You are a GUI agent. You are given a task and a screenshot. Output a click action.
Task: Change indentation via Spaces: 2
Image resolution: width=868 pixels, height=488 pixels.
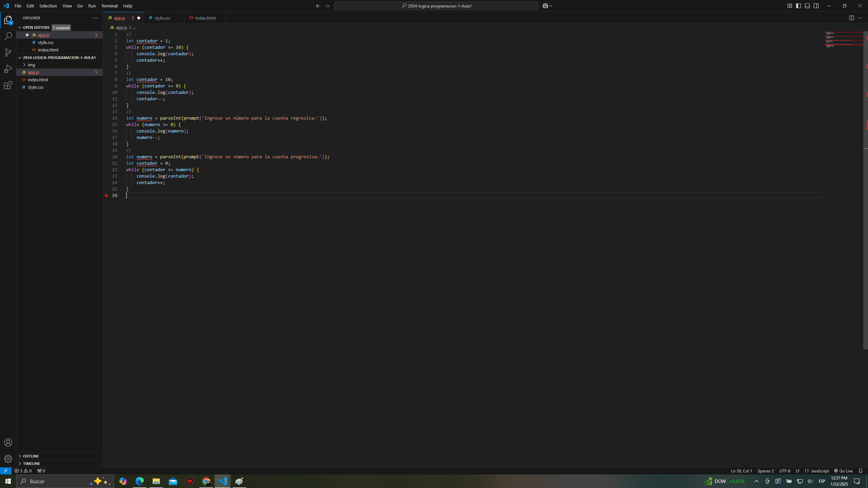(766, 471)
